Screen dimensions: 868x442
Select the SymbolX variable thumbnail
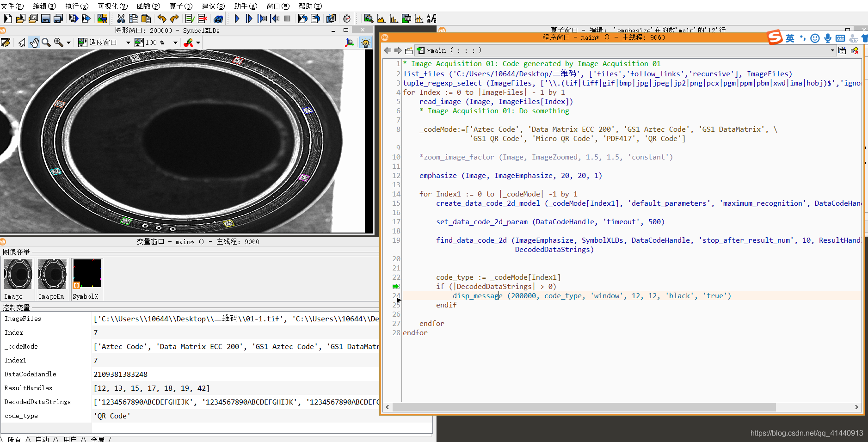87,279
